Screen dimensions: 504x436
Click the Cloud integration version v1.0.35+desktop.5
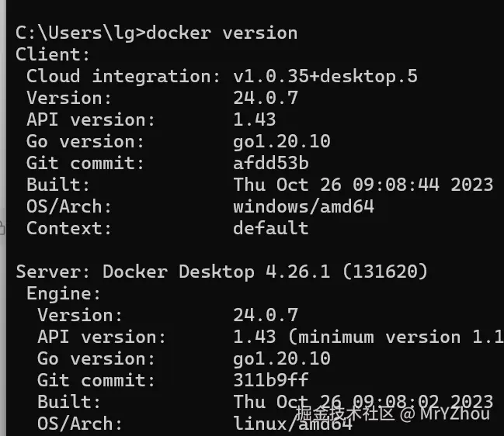pyautogui.click(x=325, y=76)
